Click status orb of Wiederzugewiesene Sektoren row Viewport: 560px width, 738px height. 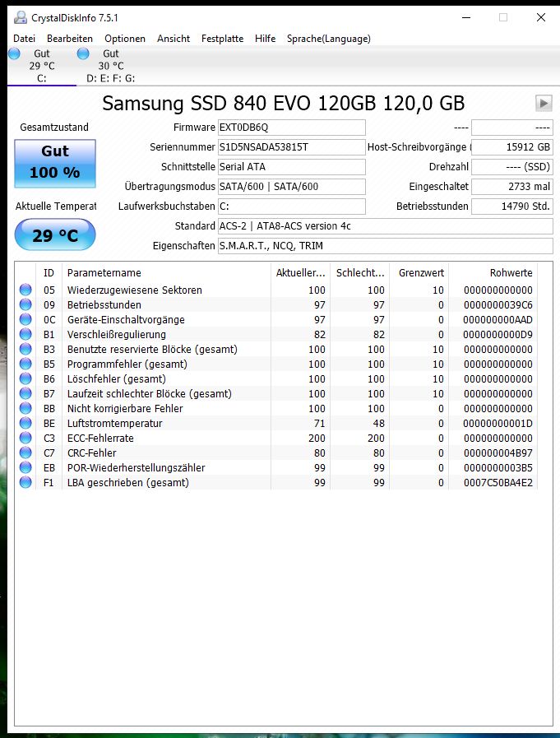coord(25,290)
